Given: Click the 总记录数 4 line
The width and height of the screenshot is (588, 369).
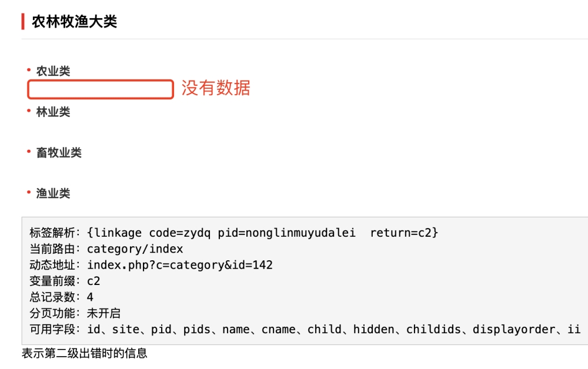Looking at the screenshot, I should [x=62, y=297].
